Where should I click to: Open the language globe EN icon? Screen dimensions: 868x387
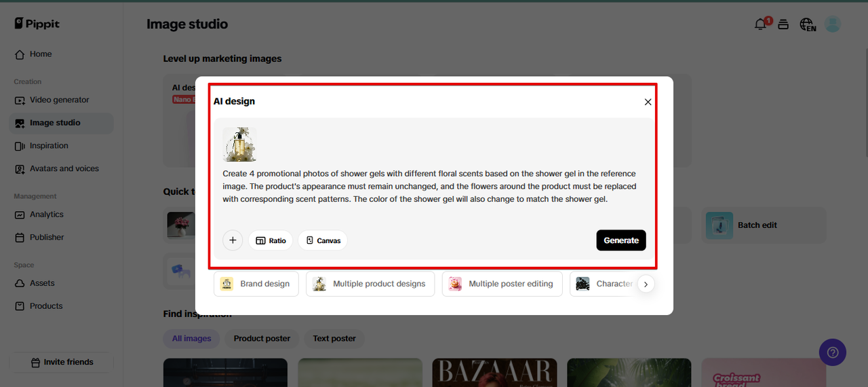[x=808, y=24]
